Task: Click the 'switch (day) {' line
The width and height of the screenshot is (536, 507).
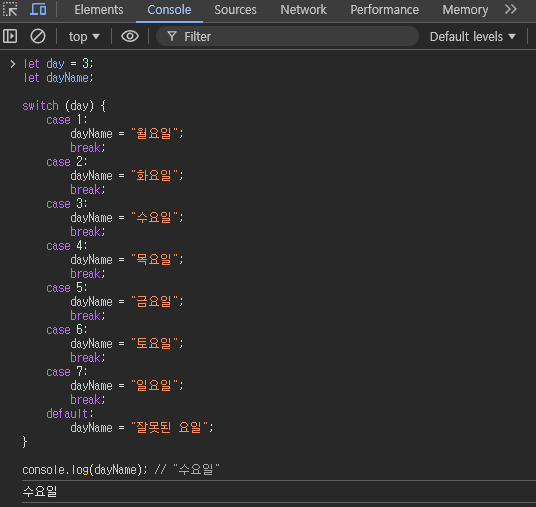Action: pos(64,106)
